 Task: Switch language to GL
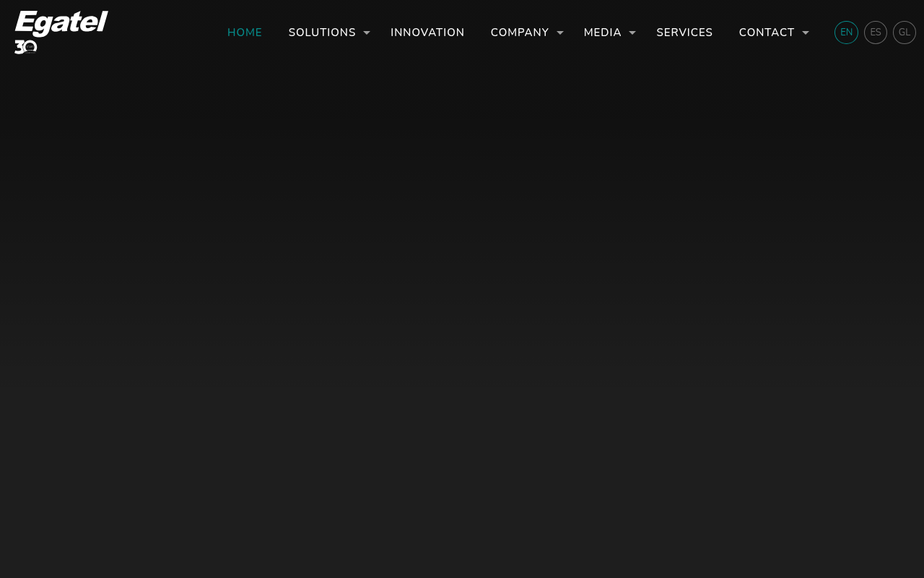[x=905, y=33]
